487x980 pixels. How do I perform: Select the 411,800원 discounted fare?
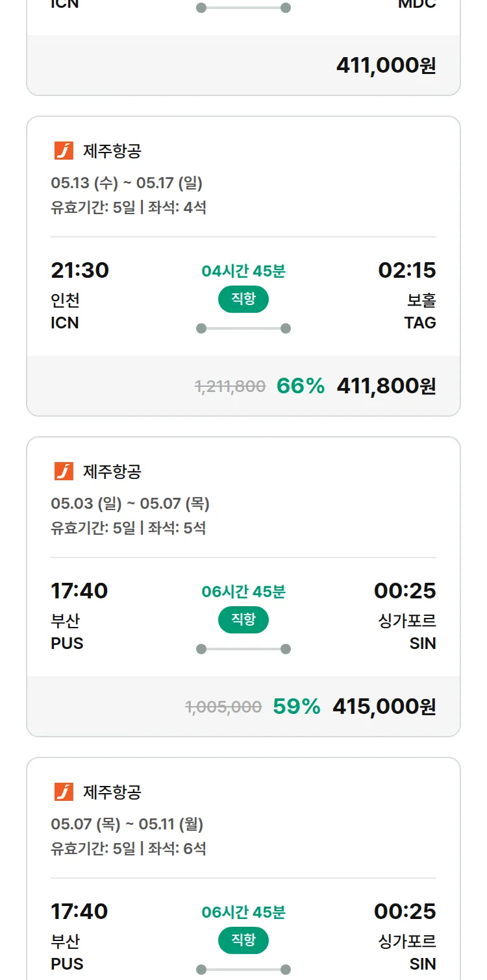click(386, 386)
